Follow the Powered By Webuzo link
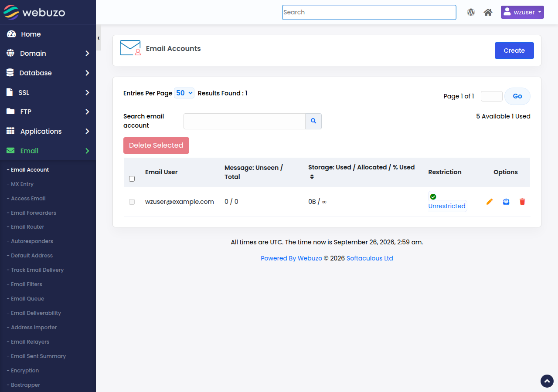 (291, 258)
